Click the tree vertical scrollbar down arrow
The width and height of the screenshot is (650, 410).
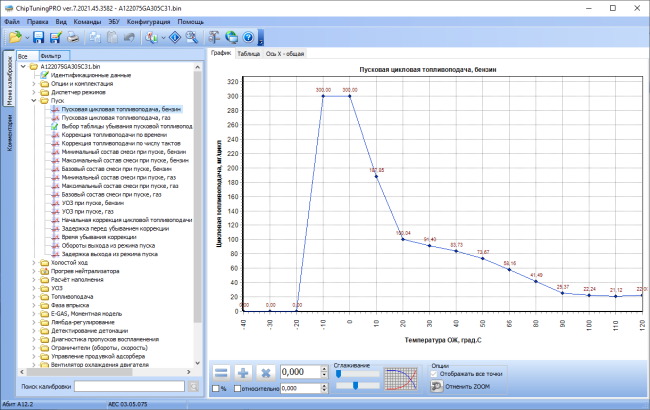click(x=197, y=363)
